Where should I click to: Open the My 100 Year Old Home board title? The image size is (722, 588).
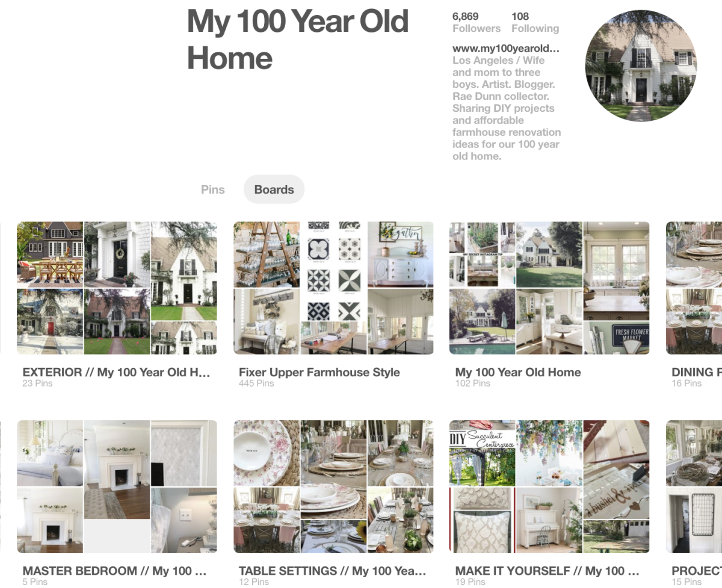(518, 372)
